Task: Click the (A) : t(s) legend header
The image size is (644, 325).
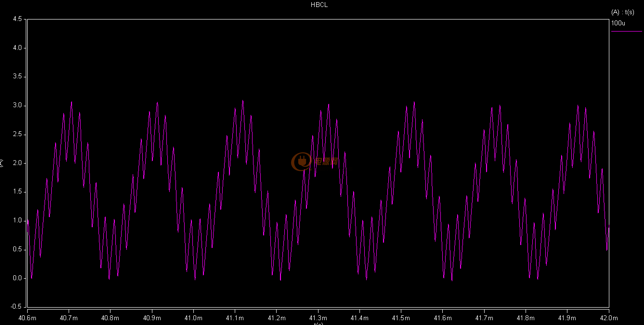Action: (623, 12)
